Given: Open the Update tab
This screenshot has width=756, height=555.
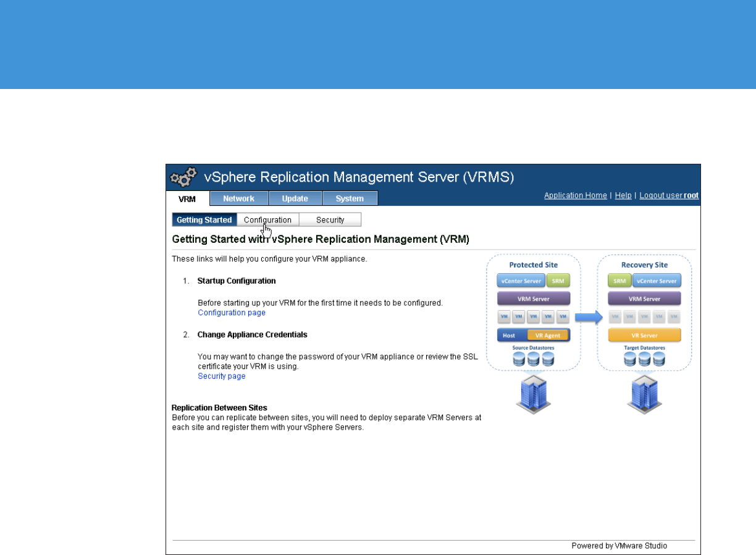Looking at the screenshot, I should point(295,198).
